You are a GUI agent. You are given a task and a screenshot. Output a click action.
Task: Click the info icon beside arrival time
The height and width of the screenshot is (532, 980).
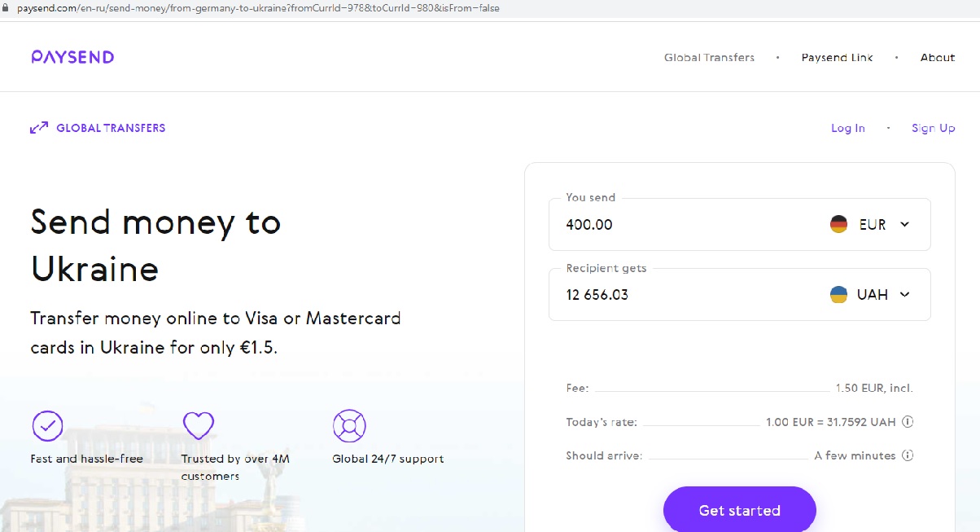908,455
